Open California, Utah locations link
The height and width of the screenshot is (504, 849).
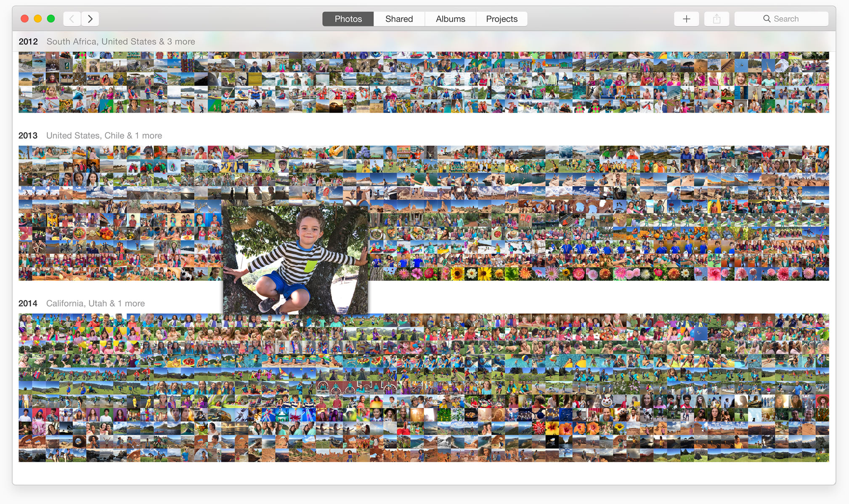(x=96, y=303)
